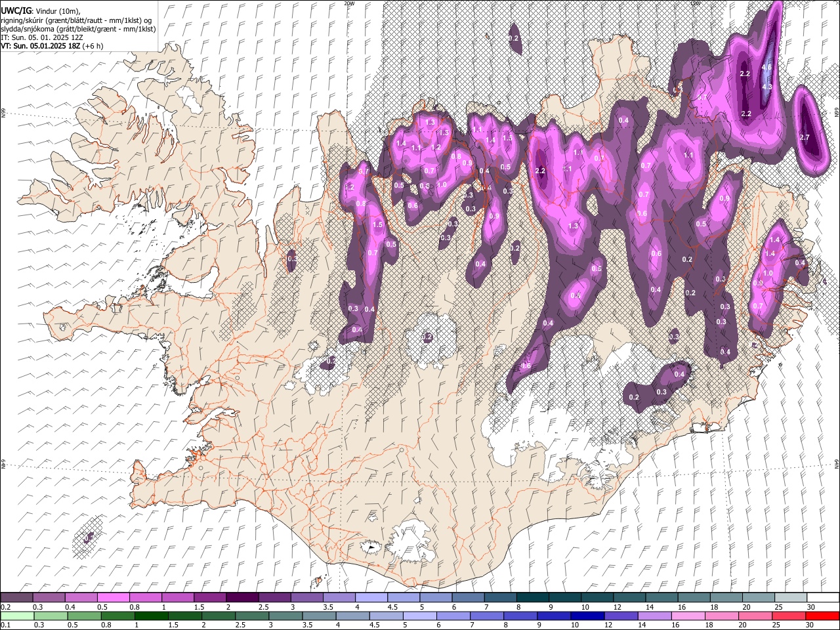Click the '0.2' label in the top legend
Viewport: 840px width, 630px height.
(x=5, y=607)
